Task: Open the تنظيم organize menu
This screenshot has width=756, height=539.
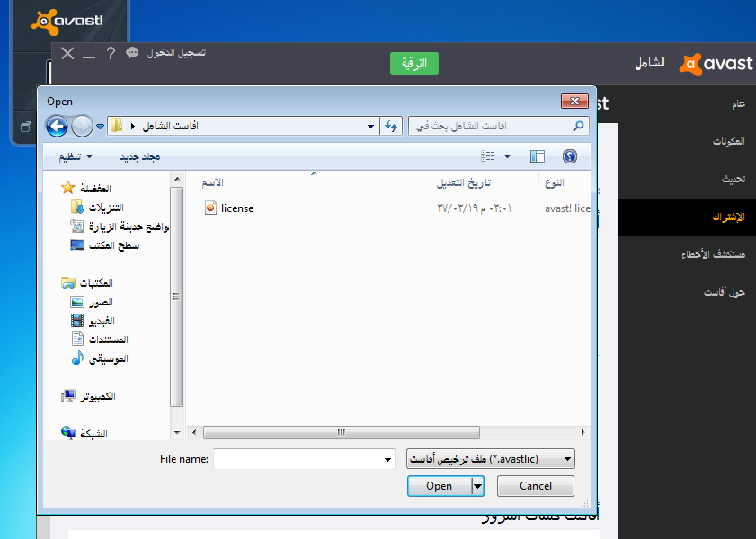Action: [x=76, y=156]
